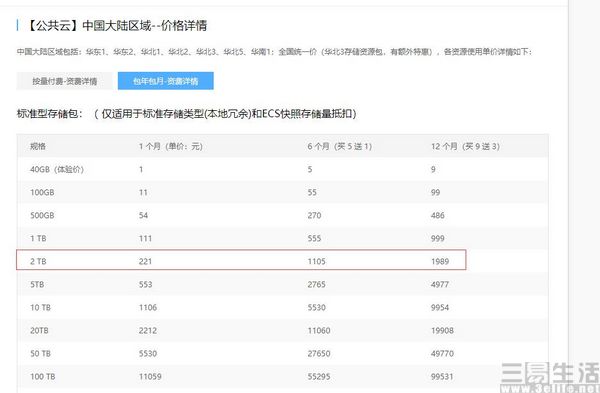Click the 9954 twelve-month price value
600x393 pixels.
pos(440,307)
